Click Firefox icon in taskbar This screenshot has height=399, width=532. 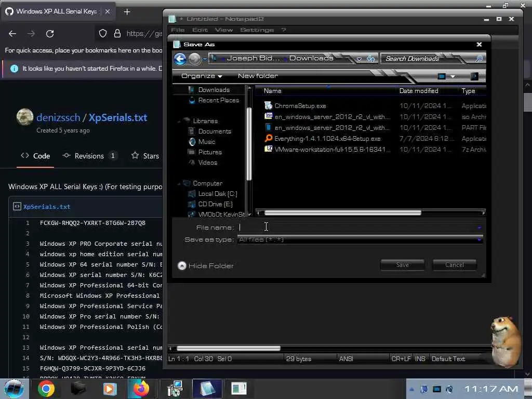(140, 389)
